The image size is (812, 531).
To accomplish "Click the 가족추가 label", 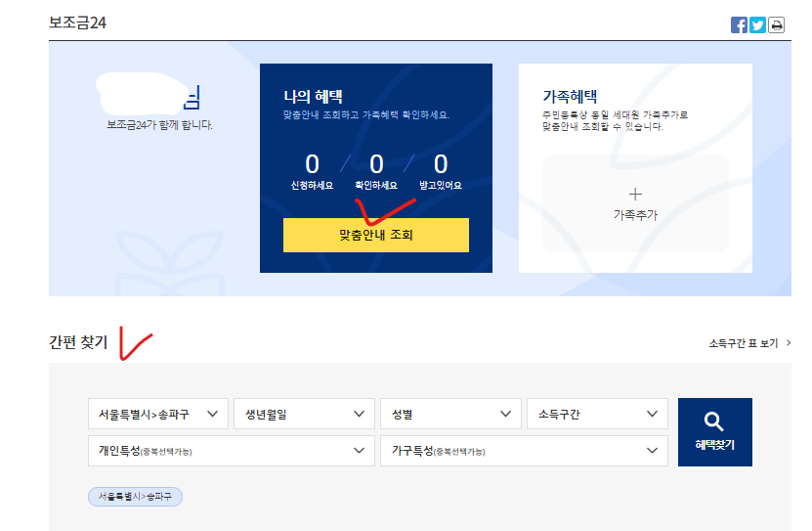I will 635,215.
